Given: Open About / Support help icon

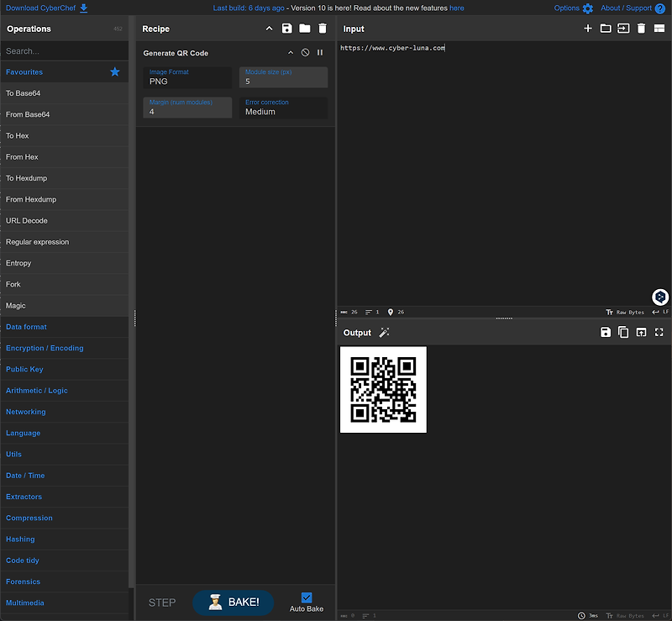Looking at the screenshot, I should 660,8.
